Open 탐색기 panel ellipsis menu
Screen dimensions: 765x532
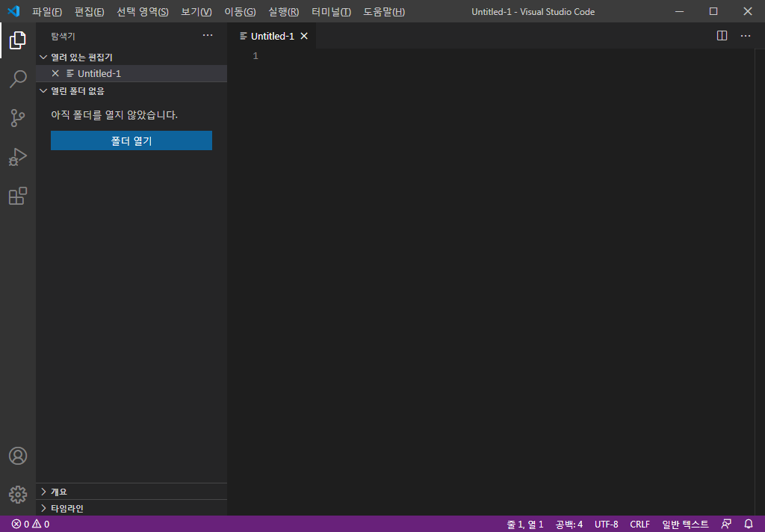click(x=208, y=35)
